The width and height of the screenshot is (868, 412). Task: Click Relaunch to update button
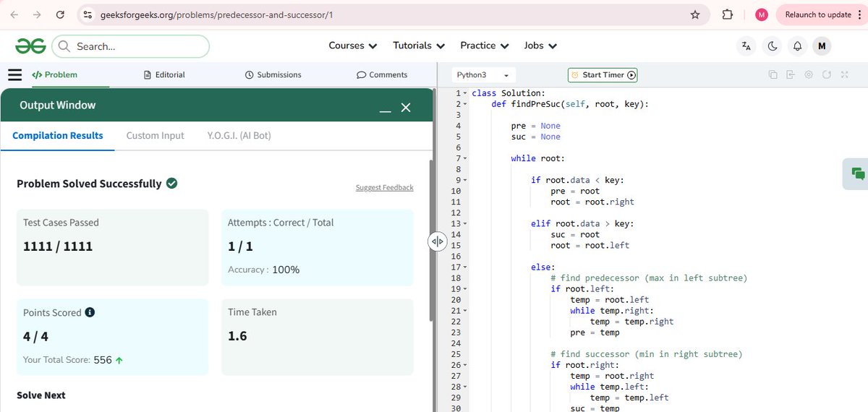pos(818,14)
